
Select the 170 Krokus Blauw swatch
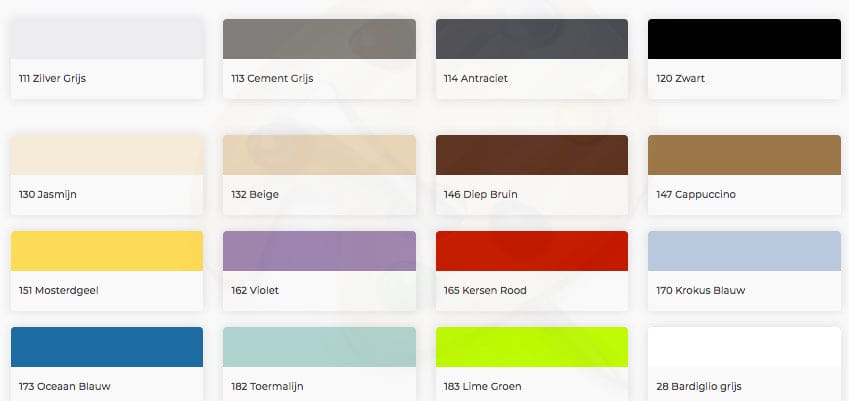[744, 251]
